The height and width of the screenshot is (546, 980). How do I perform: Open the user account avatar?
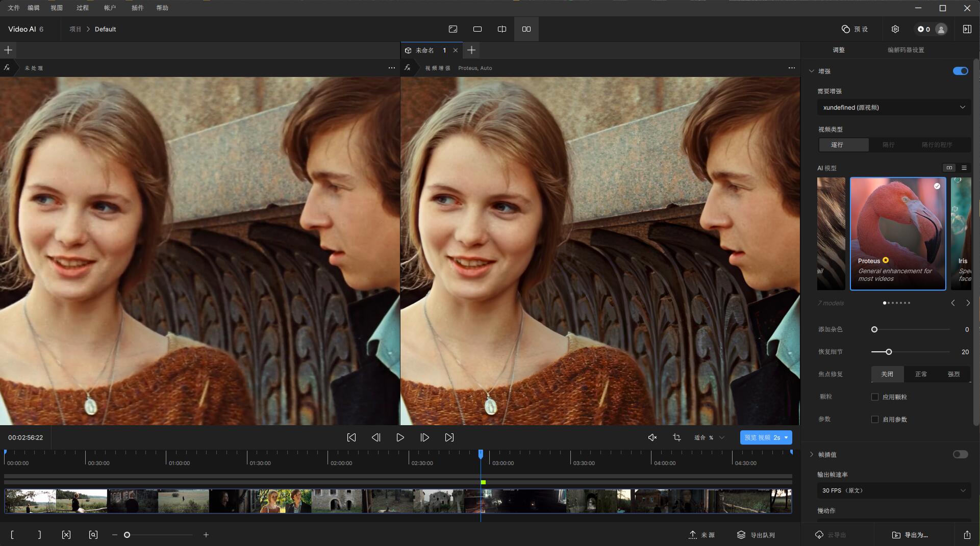click(x=941, y=29)
